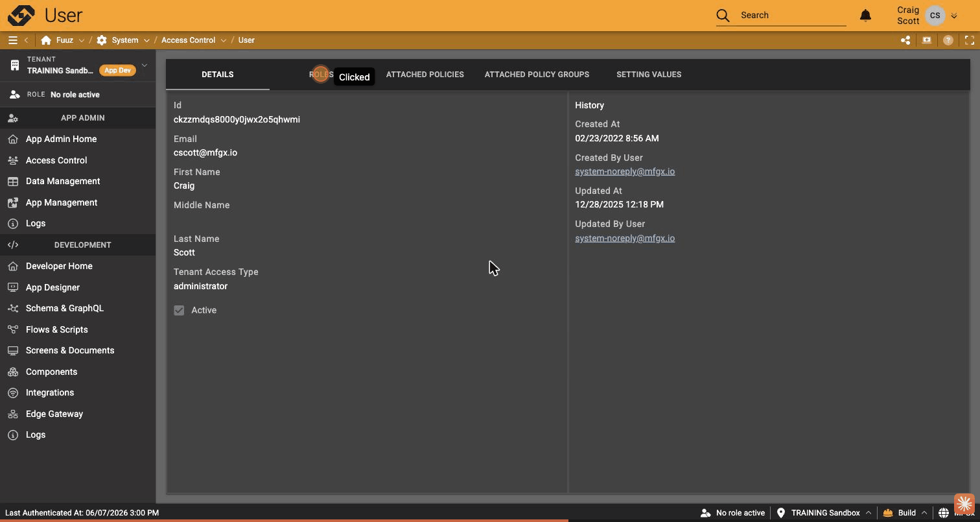Viewport: 980px width, 522px height.
Task: Click the Craig Scott user name
Action: tap(908, 16)
